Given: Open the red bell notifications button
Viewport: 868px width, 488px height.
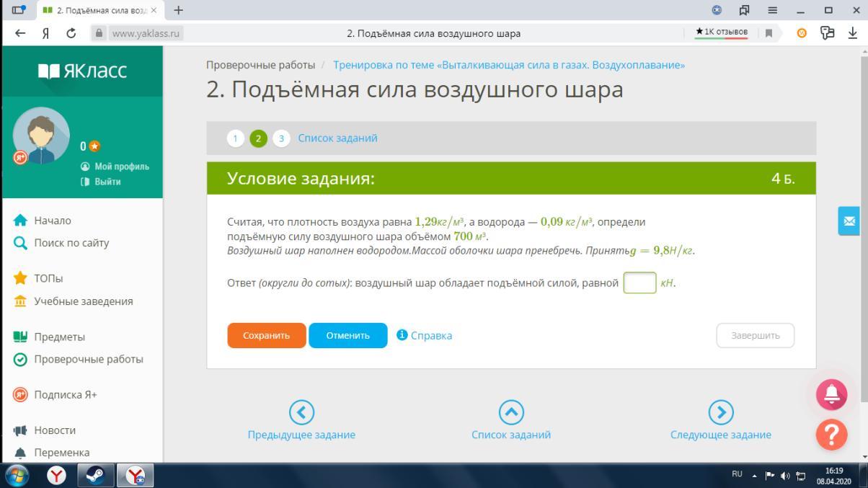Looking at the screenshot, I should 831,394.
